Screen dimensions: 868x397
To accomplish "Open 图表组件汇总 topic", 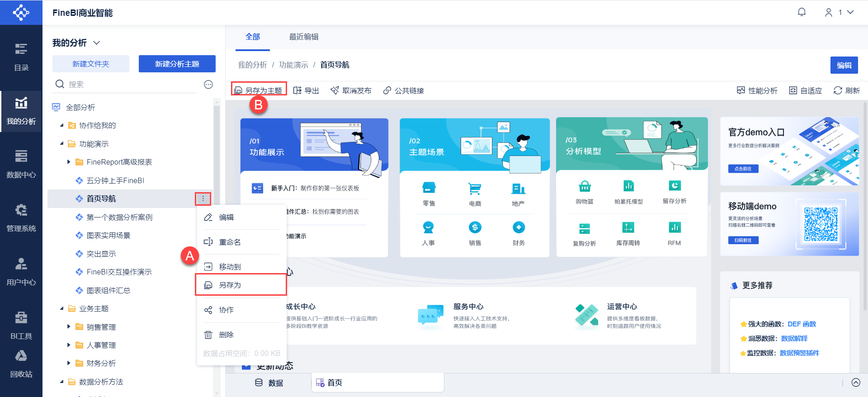I will pos(108,290).
